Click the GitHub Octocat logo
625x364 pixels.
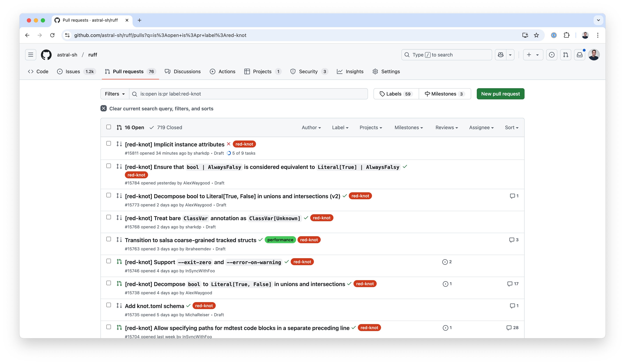click(x=46, y=55)
